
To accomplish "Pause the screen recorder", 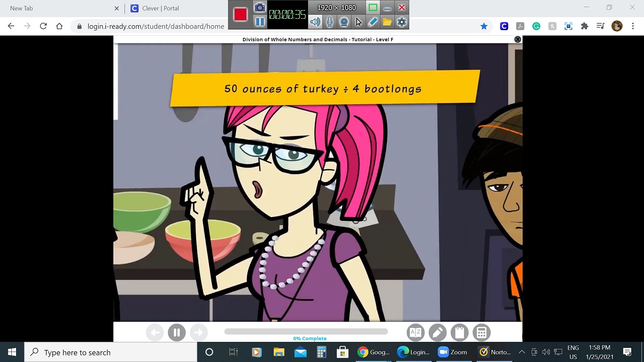I will point(260,22).
